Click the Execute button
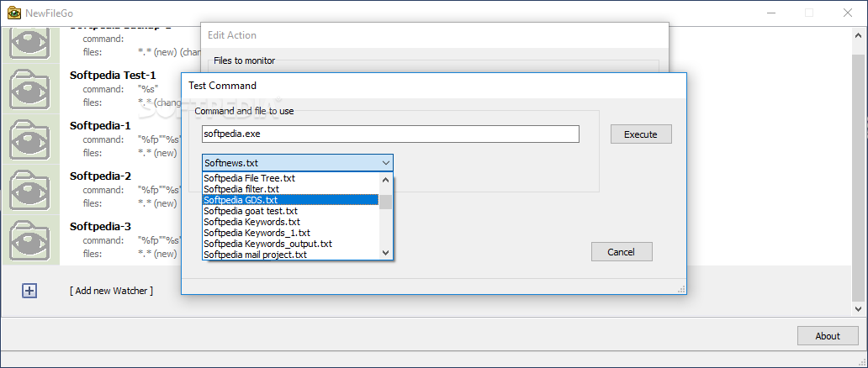The image size is (868, 368). tap(640, 134)
